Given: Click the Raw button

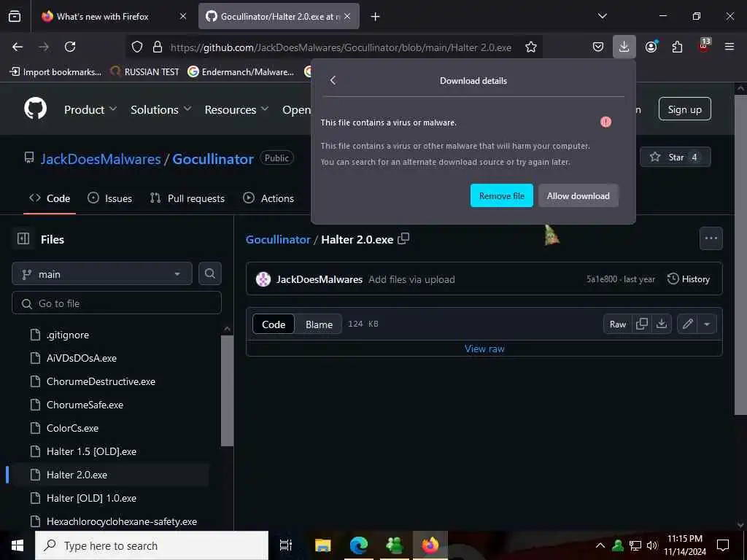Looking at the screenshot, I should coord(618,324).
